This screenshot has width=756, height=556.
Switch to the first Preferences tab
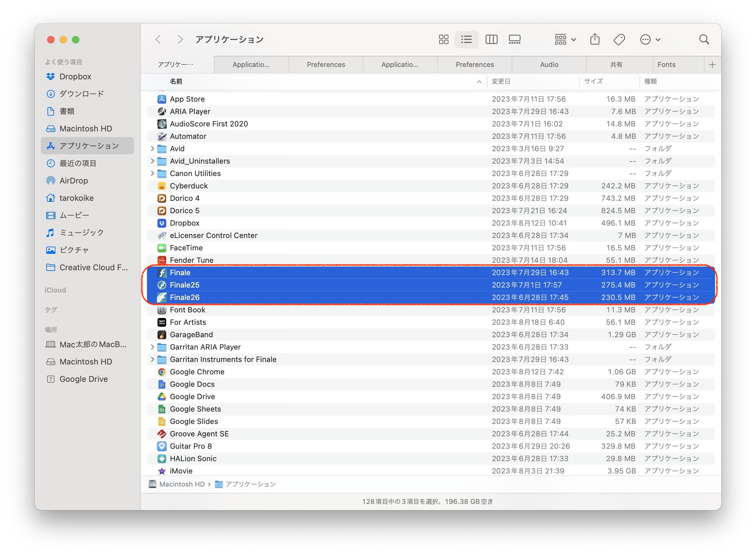pyautogui.click(x=326, y=65)
